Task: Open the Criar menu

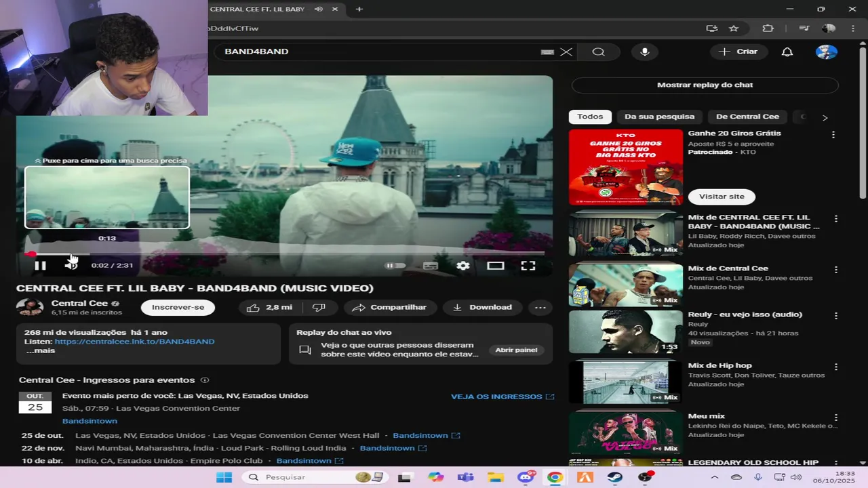Action: pos(738,52)
